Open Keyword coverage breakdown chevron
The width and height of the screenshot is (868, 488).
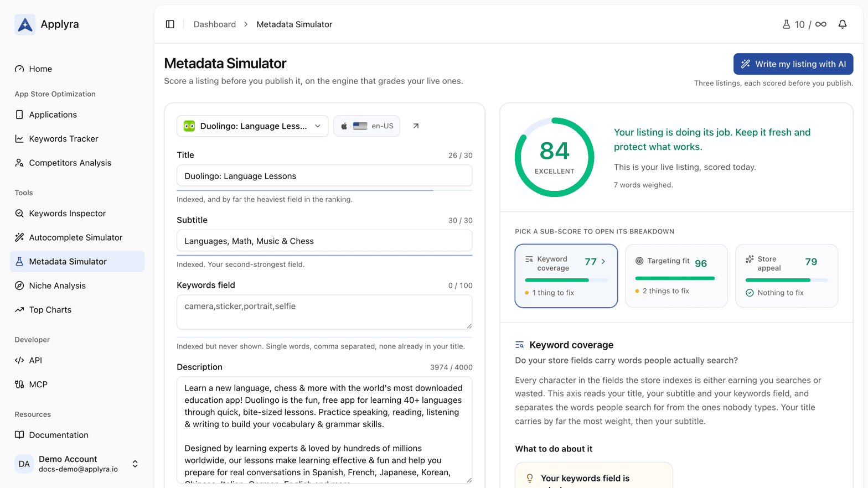(603, 262)
